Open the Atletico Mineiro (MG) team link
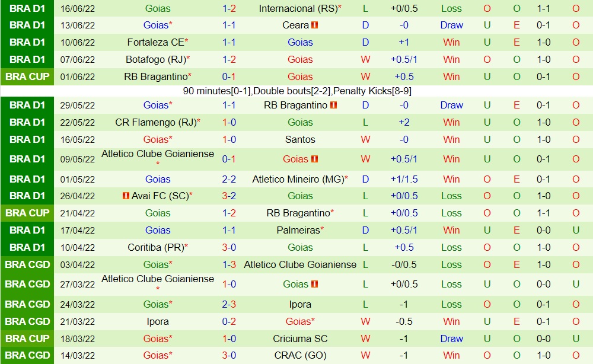This screenshot has height=364, width=593. pyautogui.click(x=298, y=179)
